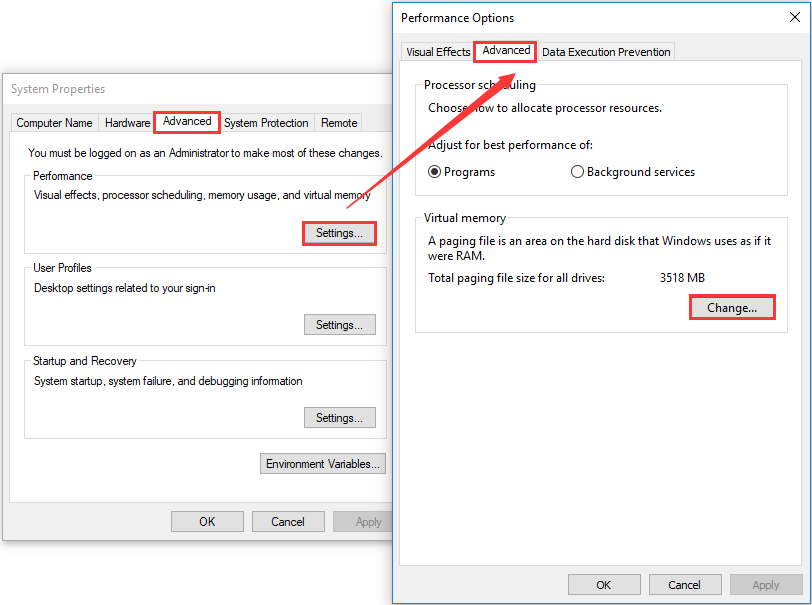Close the Performance Options window
812x605 pixels.
(x=797, y=17)
